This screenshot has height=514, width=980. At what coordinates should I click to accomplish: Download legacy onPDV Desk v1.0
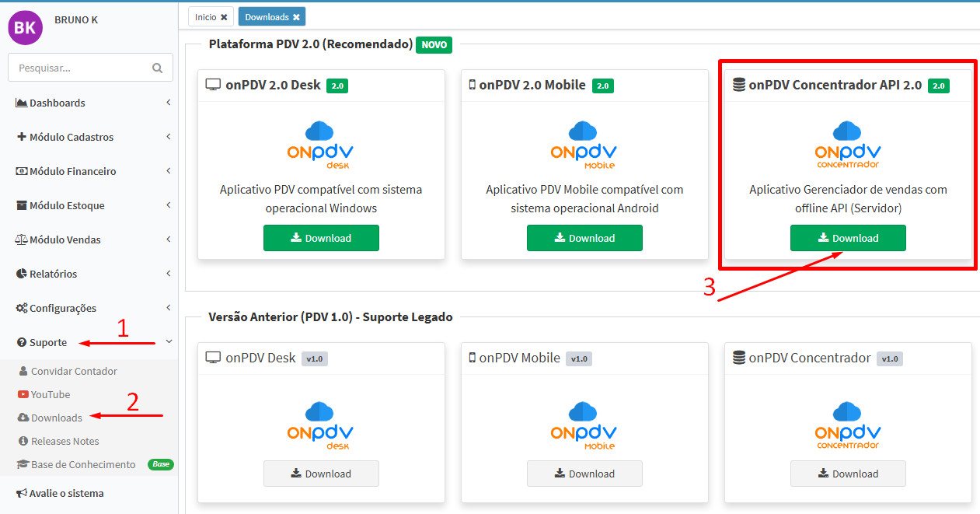point(321,474)
